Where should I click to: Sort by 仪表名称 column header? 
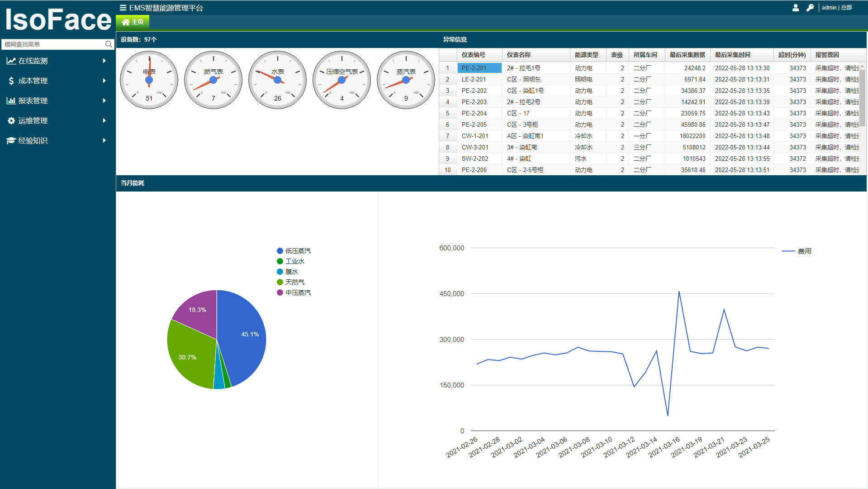pos(518,55)
